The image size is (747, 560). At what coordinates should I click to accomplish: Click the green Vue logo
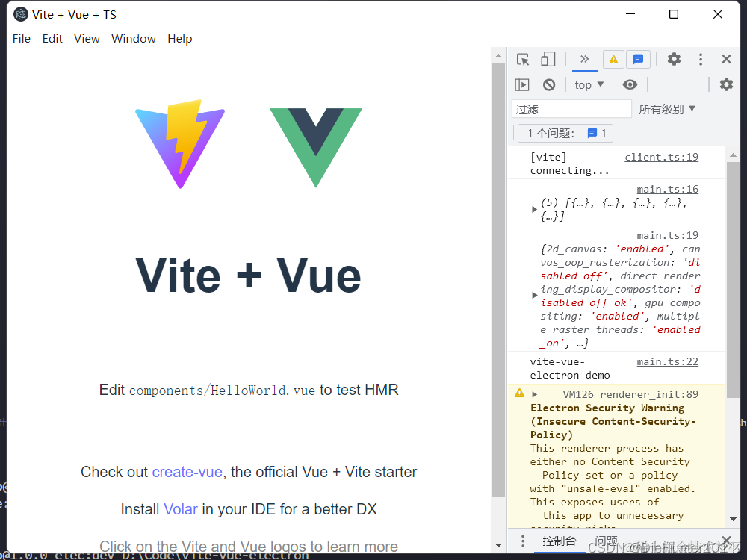316,148
